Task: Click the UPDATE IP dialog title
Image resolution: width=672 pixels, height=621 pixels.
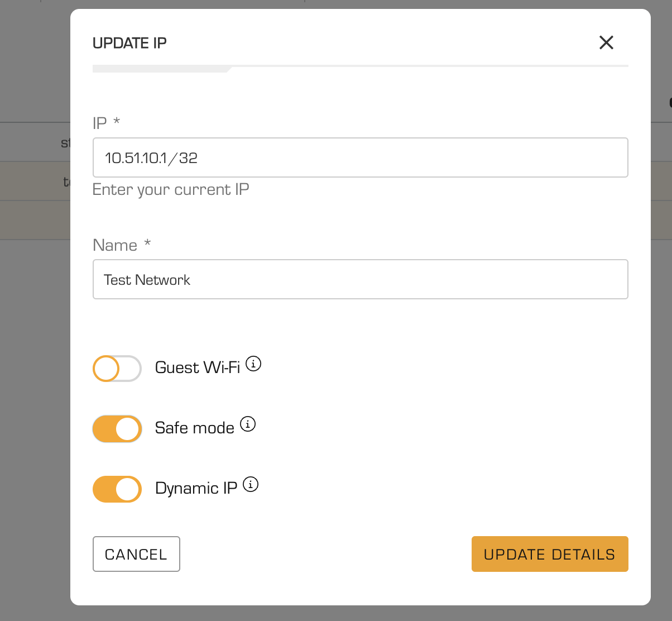Action: pos(129,42)
